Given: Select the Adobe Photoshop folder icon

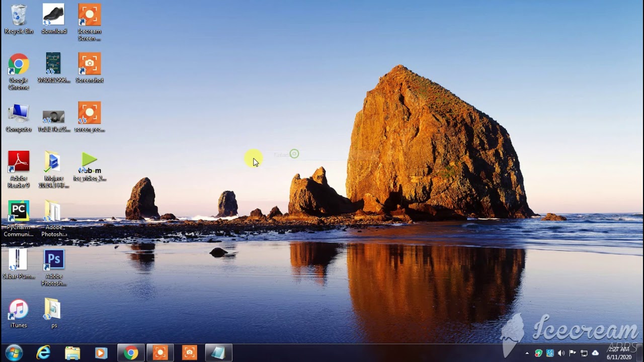Looking at the screenshot, I should (x=53, y=219).
